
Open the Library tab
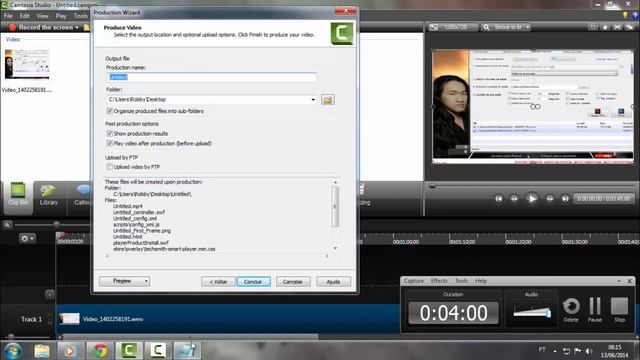49,195
